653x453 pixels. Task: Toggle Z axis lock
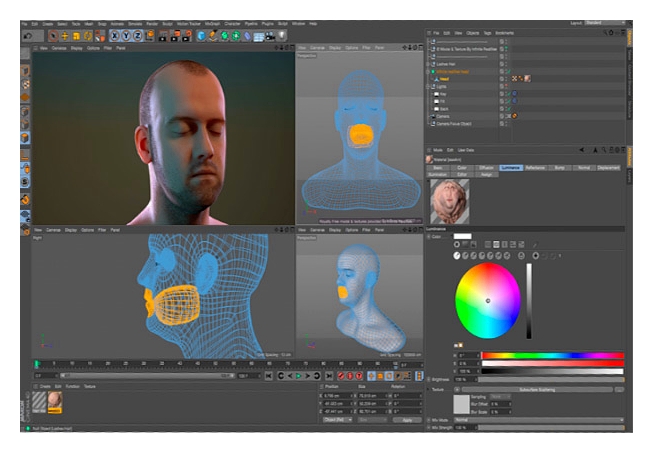pos(137,36)
